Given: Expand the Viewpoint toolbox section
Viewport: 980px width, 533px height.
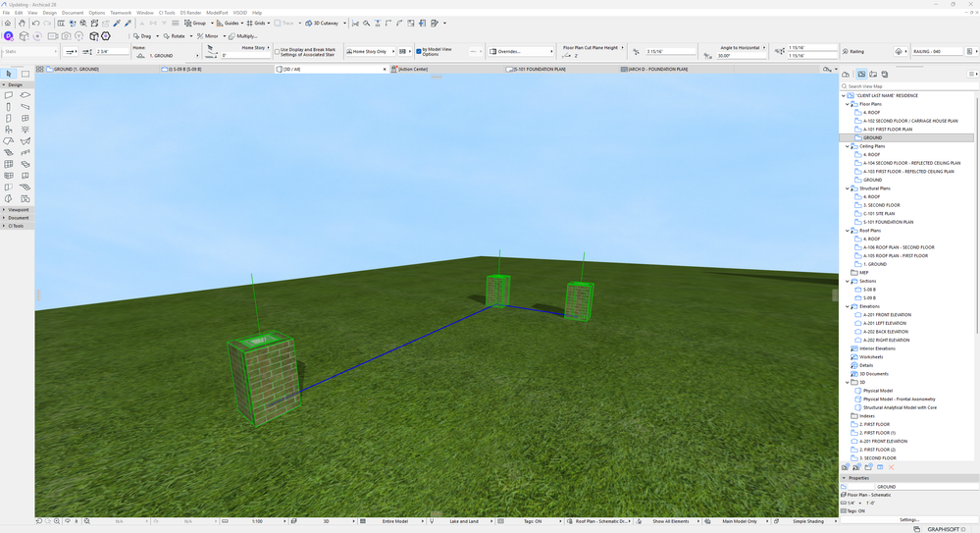Looking at the screenshot, I should point(4,210).
